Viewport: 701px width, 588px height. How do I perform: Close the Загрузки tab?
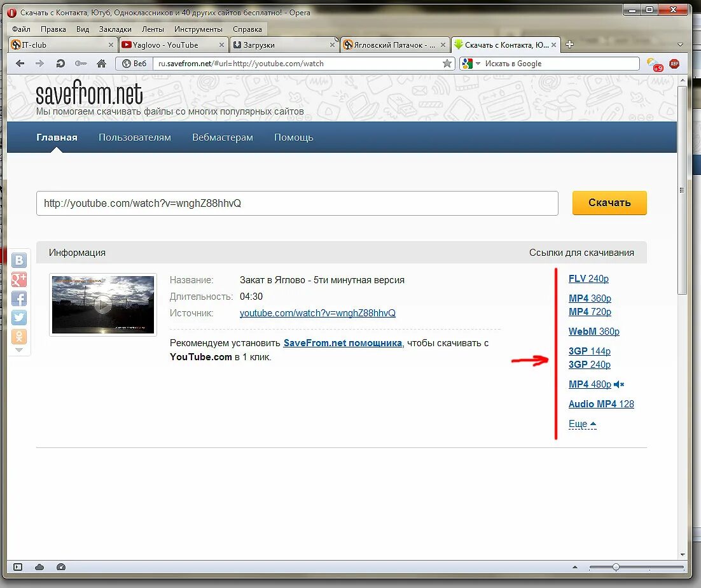(332, 45)
